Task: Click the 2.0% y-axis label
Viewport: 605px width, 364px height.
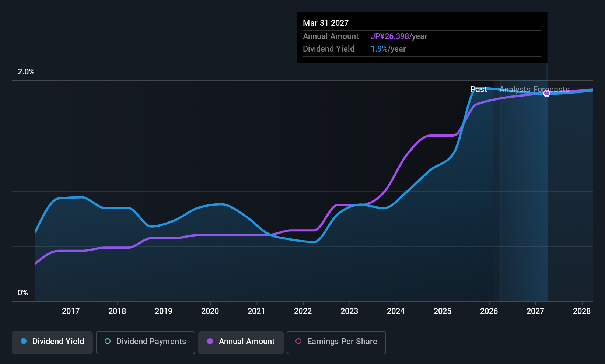Action: [26, 72]
